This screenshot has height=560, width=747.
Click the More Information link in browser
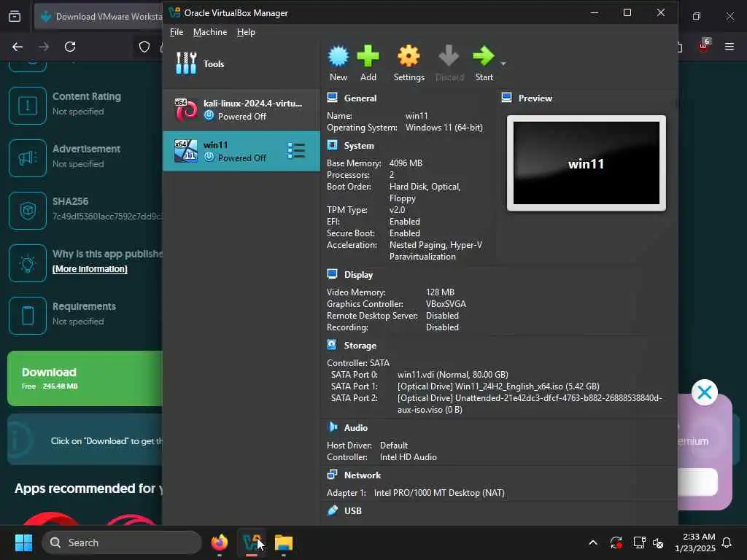pyautogui.click(x=90, y=268)
